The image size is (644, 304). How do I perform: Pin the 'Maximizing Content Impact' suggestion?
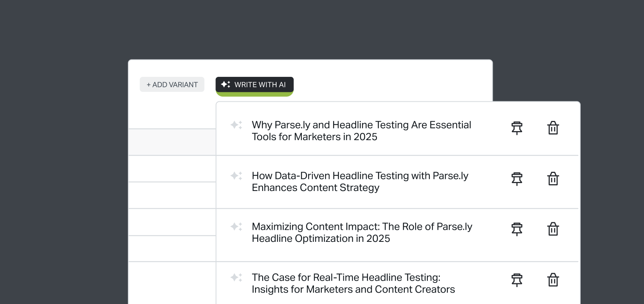tap(517, 229)
